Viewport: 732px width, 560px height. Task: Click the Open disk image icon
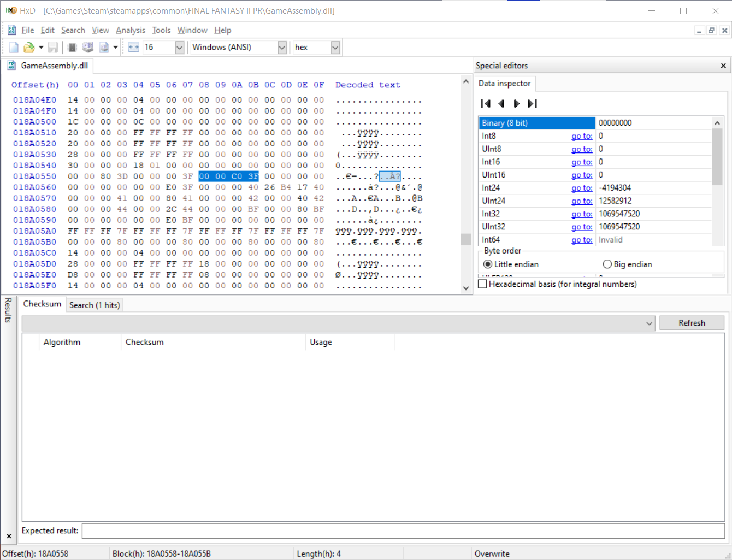[x=104, y=48]
